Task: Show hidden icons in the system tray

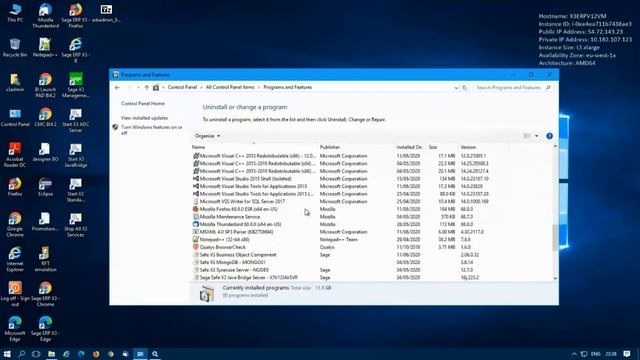Action: tap(574, 354)
